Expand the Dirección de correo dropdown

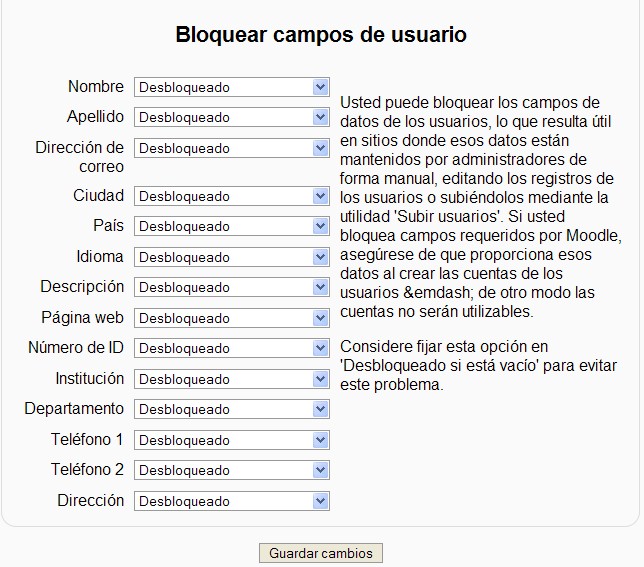pyautogui.click(x=231, y=148)
